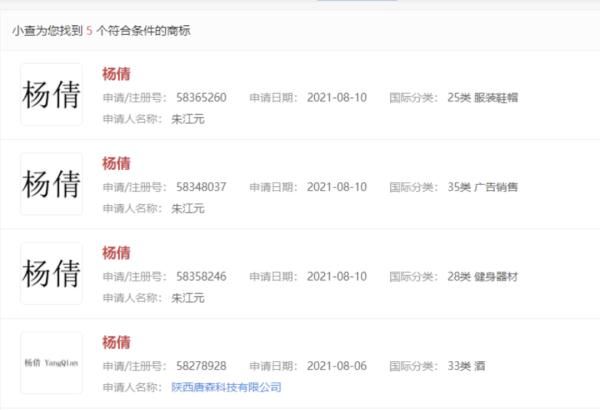Select registration number 58278928

click(x=201, y=366)
